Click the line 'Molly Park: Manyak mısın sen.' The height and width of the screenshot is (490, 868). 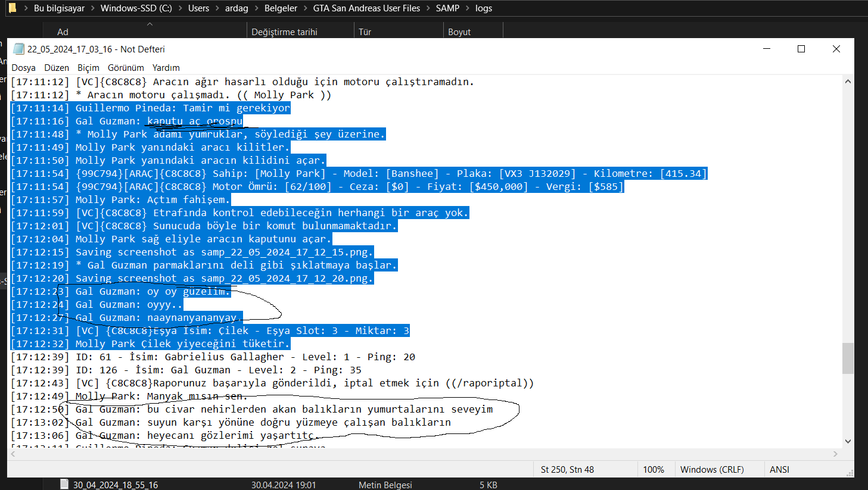pyautogui.click(x=129, y=396)
